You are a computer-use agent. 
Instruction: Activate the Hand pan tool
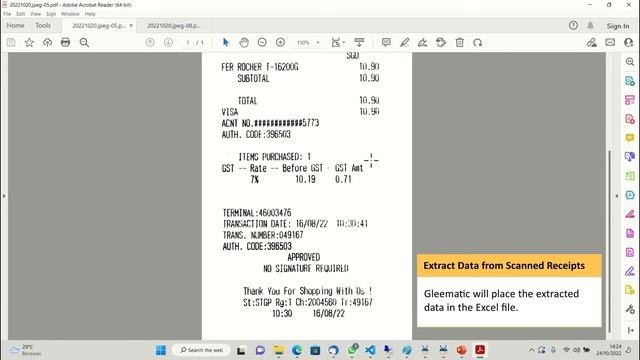244,42
